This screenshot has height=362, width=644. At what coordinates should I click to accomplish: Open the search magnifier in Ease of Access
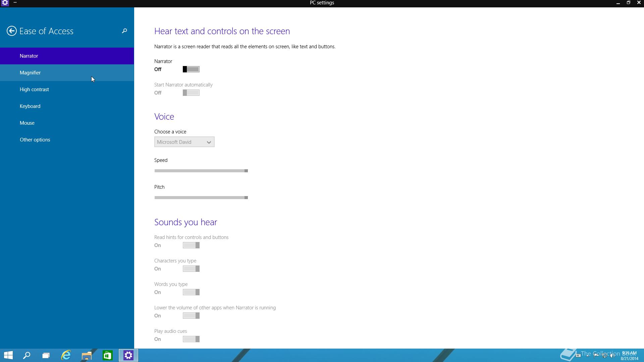124,31
